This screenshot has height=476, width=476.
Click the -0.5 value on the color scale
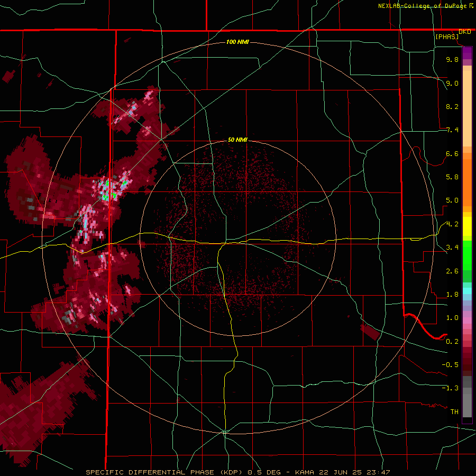[450, 365]
